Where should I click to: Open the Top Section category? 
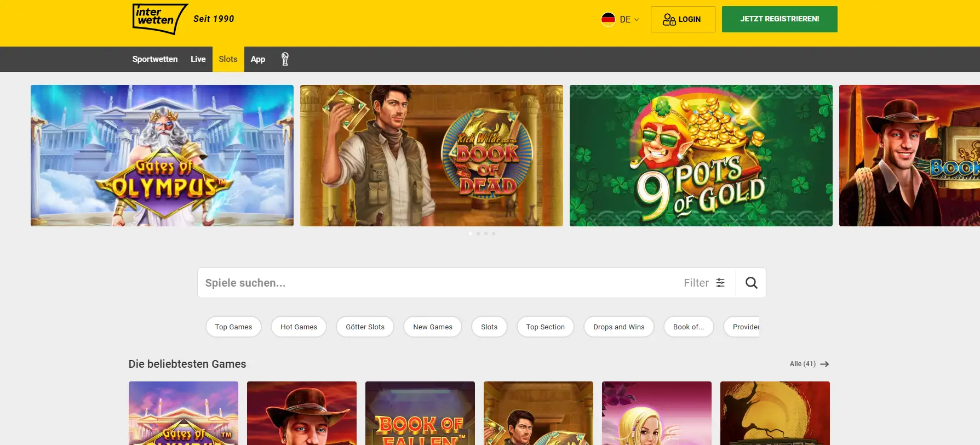[546, 327]
